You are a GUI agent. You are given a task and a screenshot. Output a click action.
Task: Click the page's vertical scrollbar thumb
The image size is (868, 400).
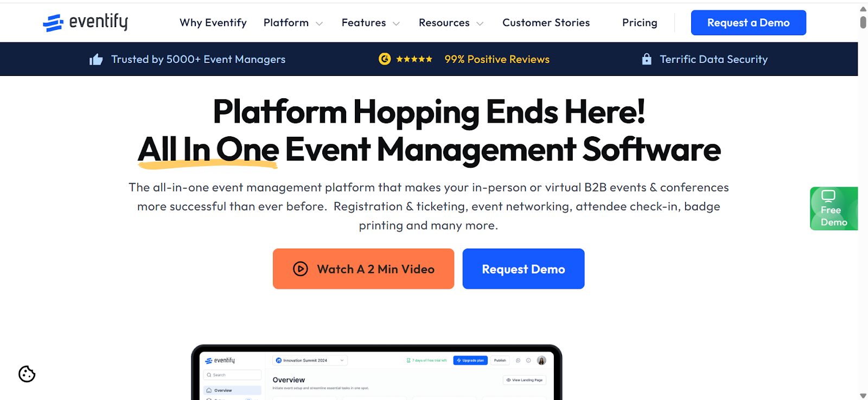coord(863,22)
